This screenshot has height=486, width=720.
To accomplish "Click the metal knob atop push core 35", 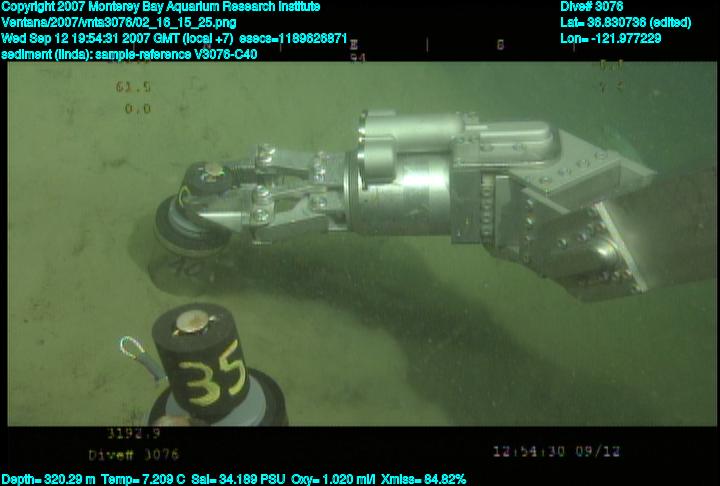I will point(193,322).
